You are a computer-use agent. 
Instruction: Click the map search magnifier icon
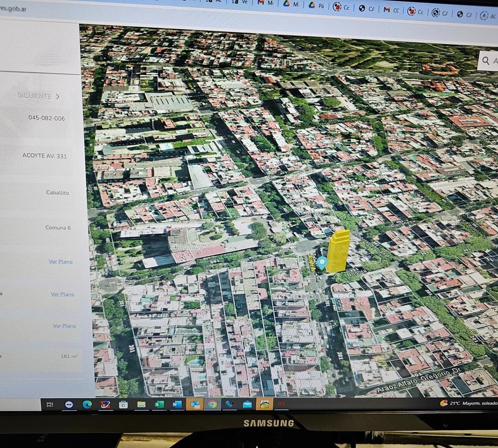pyautogui.click(x=485, y=61)
